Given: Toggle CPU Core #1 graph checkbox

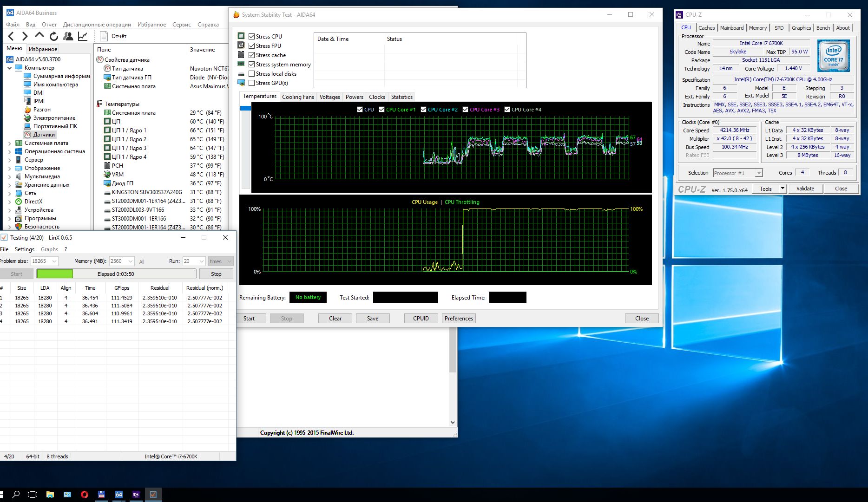Looking at the screenshot, I should coord(381,110).
